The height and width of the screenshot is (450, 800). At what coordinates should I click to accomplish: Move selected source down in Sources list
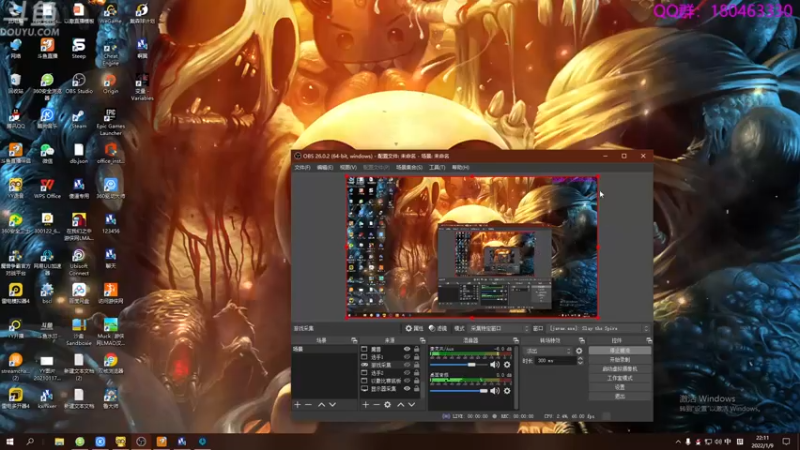[x=412, y=405]
